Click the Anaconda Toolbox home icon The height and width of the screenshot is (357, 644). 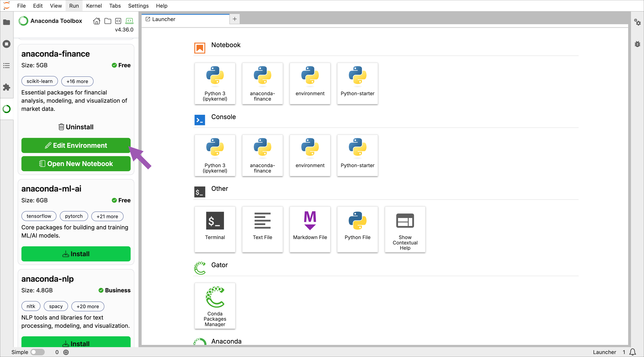click(97, 21)
